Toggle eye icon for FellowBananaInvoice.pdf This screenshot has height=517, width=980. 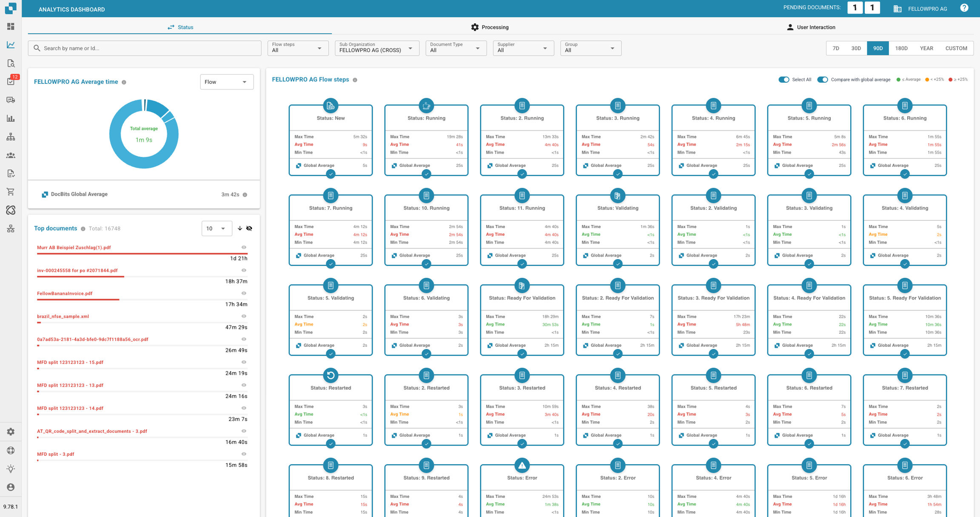coord(244,293)
